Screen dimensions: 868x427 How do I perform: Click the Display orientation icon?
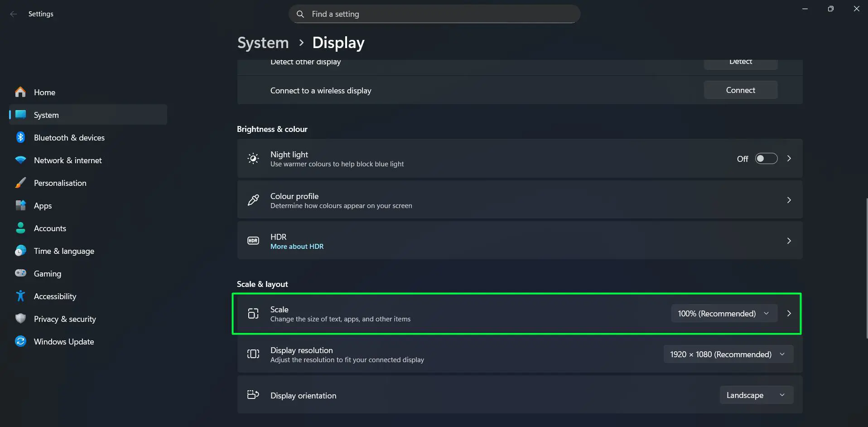[253, 395]
